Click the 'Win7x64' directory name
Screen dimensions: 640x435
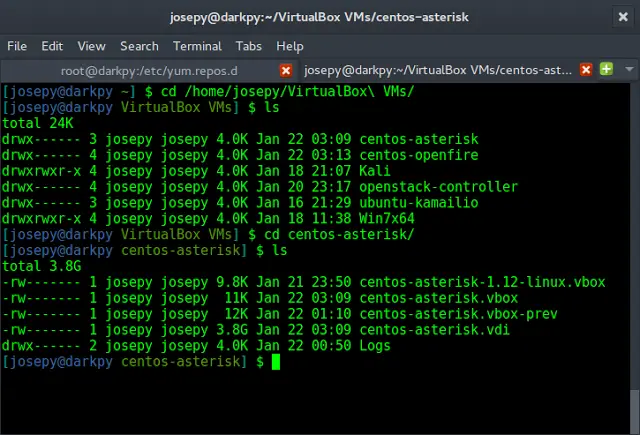click(387, 219)
